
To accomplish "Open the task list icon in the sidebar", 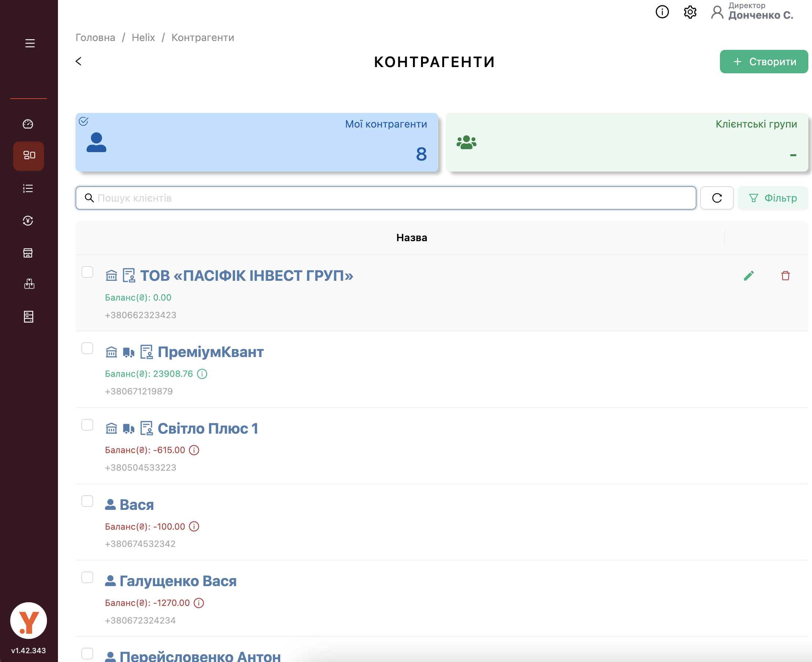I will tap(28, 188).
